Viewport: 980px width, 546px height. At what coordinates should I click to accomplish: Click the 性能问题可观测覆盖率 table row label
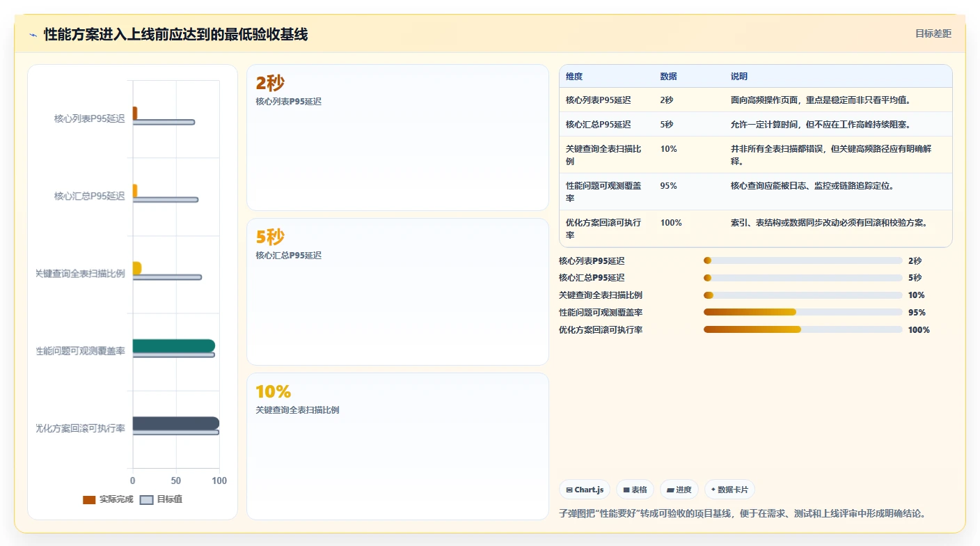coord(603,192)
